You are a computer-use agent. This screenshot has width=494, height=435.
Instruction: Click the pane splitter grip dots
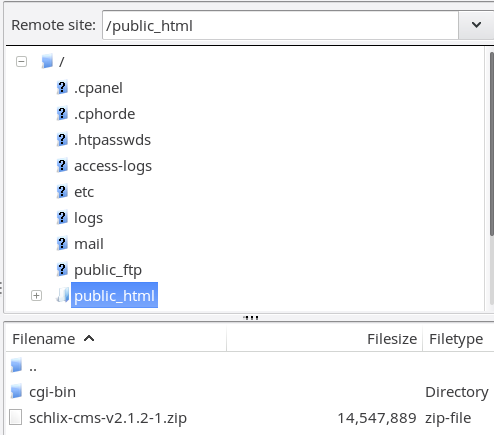click(251, 318)
